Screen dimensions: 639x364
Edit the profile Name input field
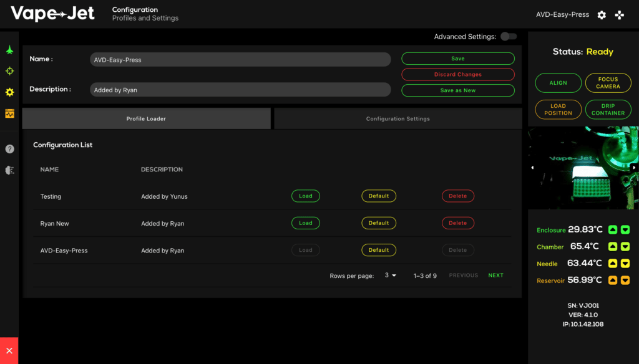click(240, 59)
